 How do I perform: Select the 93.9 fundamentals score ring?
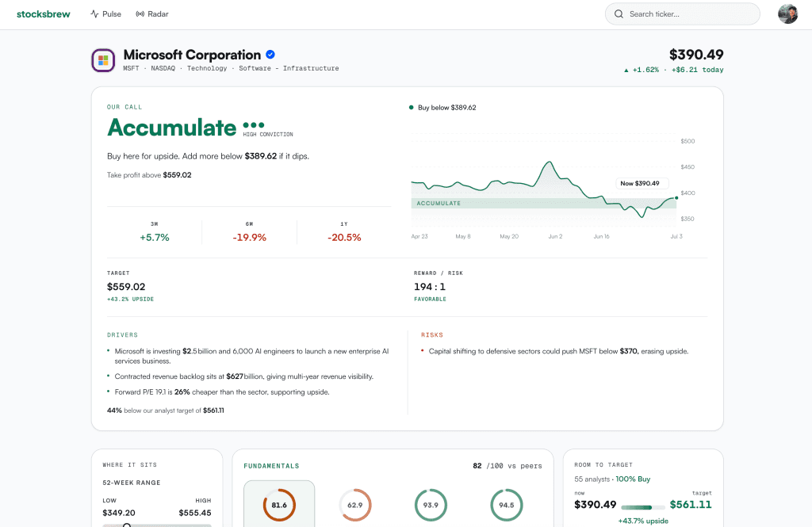(431, 506)
